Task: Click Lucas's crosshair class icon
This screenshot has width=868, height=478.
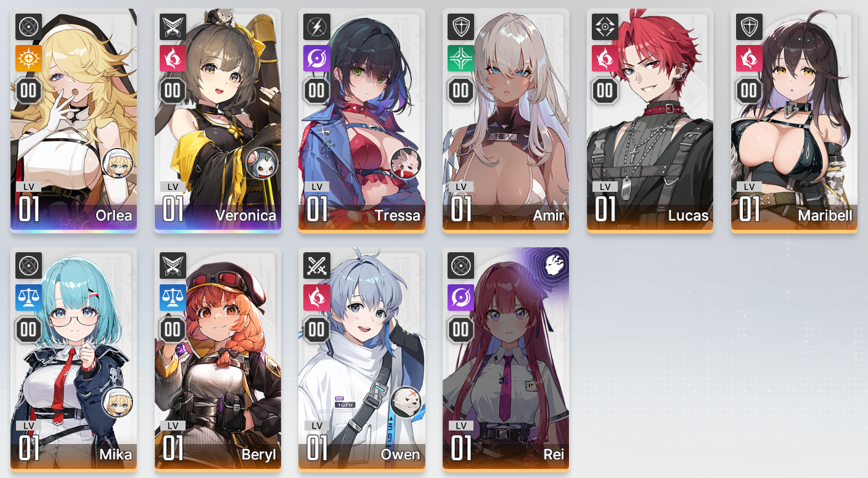Action: 605,27
